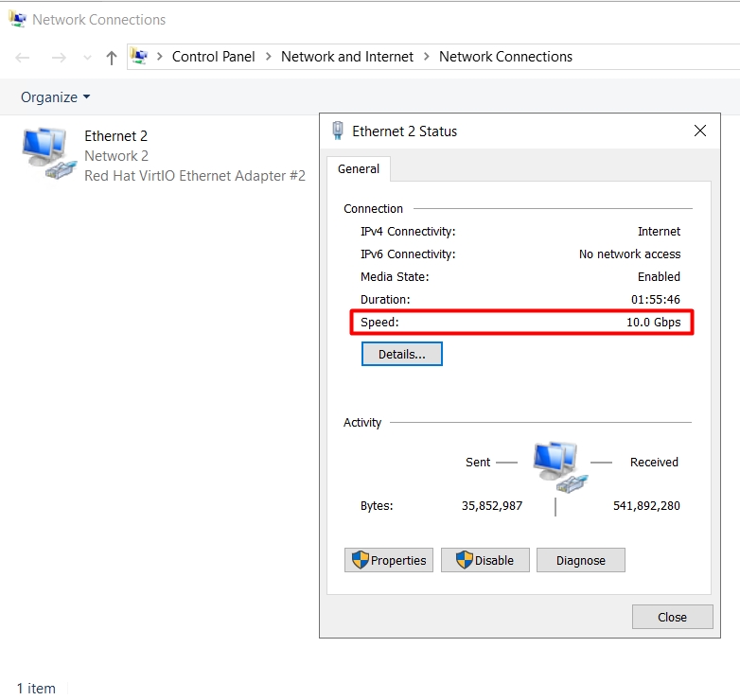Click the Back arrow in the navigation bar
This screenshot has height=700, width=740.
point(23,58)
